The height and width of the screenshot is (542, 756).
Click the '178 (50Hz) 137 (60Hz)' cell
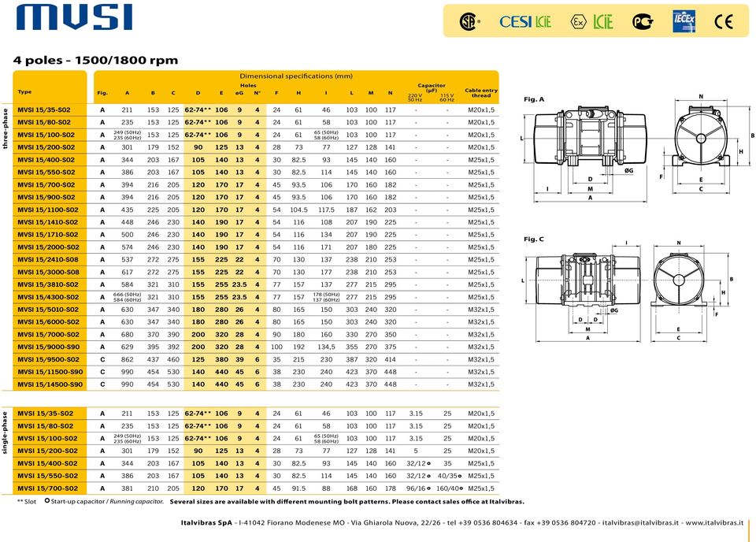tap(326, 297)
